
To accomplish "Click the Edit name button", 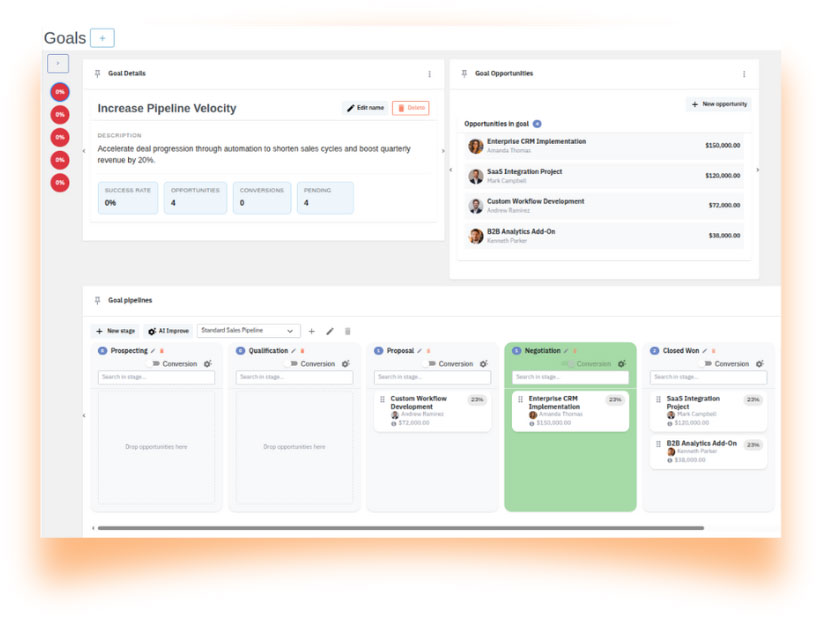I will pos(366,106).
